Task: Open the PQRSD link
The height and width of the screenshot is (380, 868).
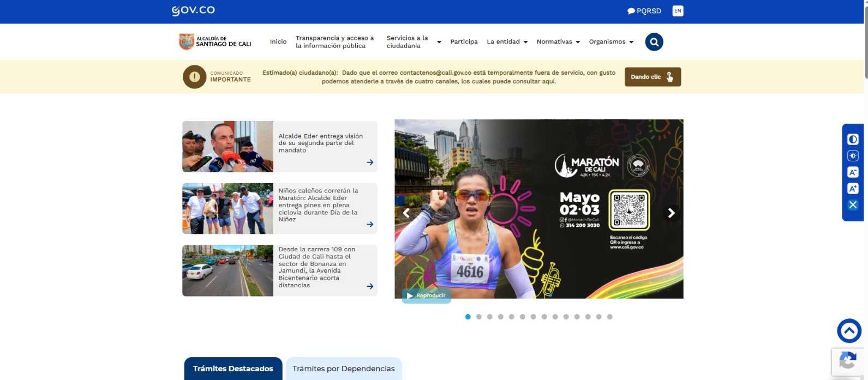Action: (x=644, y=11)
